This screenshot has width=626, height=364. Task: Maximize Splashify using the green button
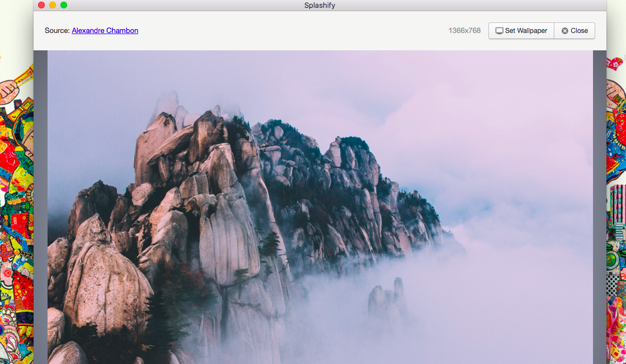[63, 5]
